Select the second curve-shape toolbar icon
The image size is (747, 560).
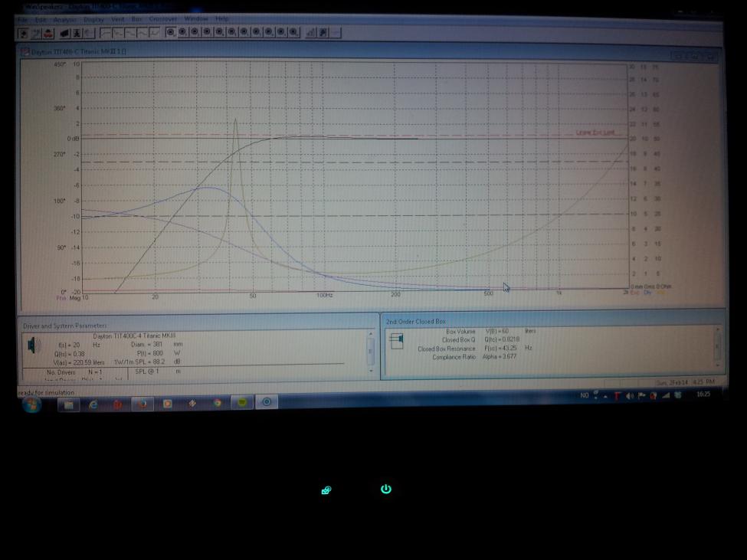point(118,32)
